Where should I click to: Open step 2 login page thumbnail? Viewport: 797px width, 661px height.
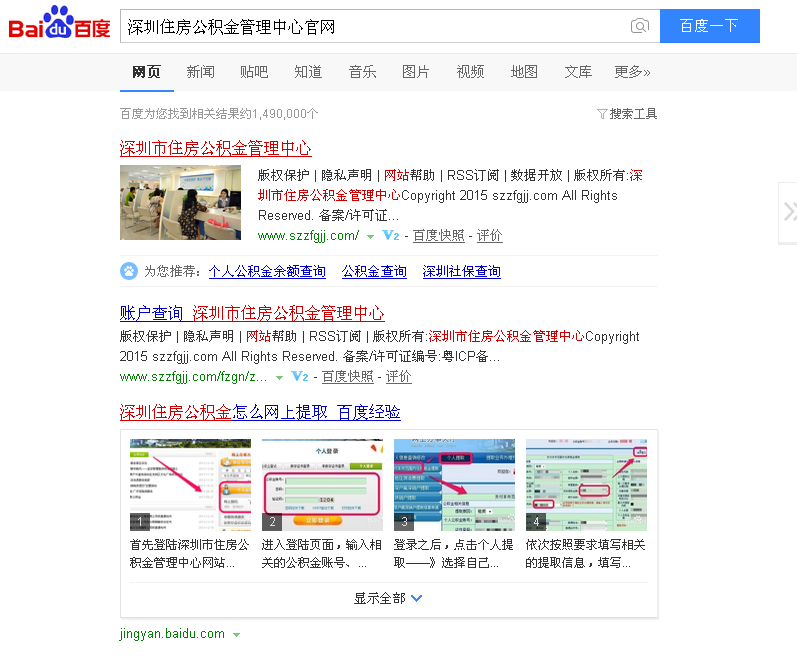click(322, 485)
